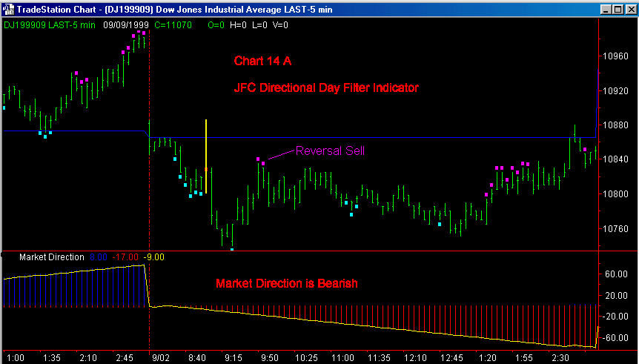Click the 1:35 time axis label

pos(52,358)
